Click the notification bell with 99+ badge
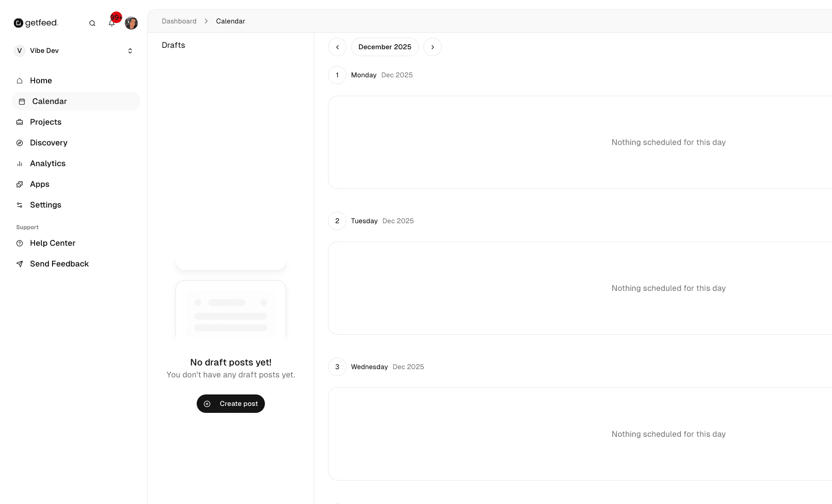Screen dimensions: 832x504 coord(112,23)
